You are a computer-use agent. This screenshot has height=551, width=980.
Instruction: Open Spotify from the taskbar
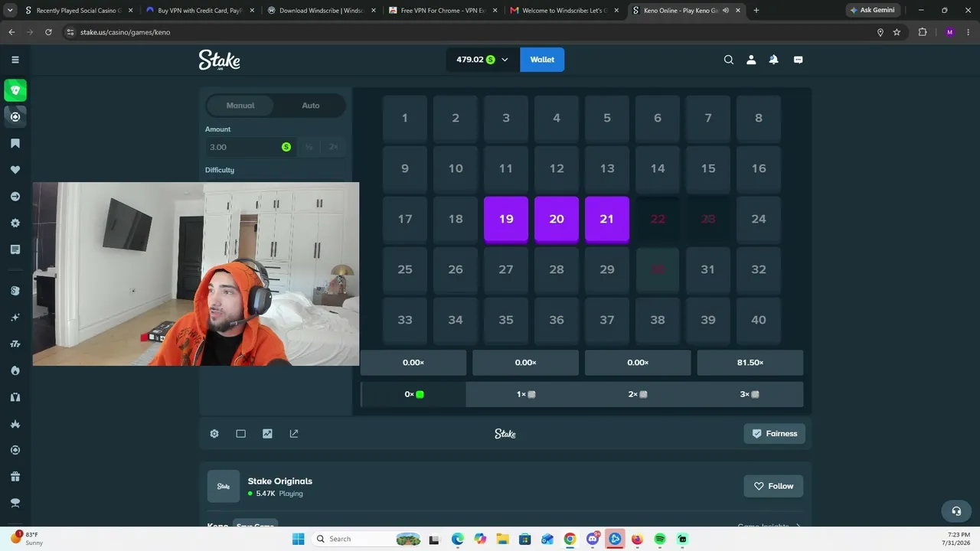[x=660, y=539]
